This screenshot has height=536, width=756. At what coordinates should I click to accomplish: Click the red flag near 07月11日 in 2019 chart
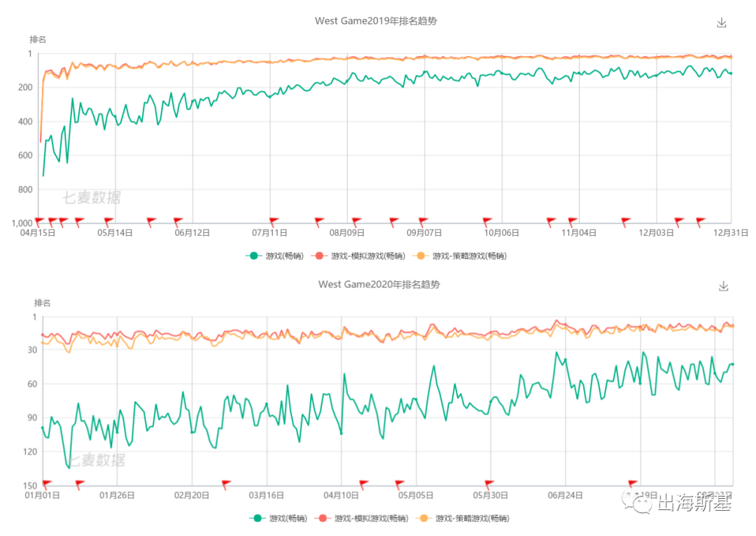tap(274, 222)
